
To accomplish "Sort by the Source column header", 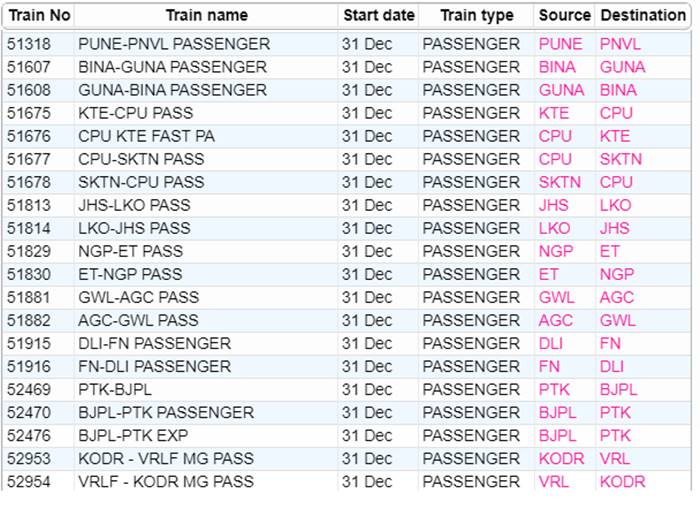I will click(564, 15).
